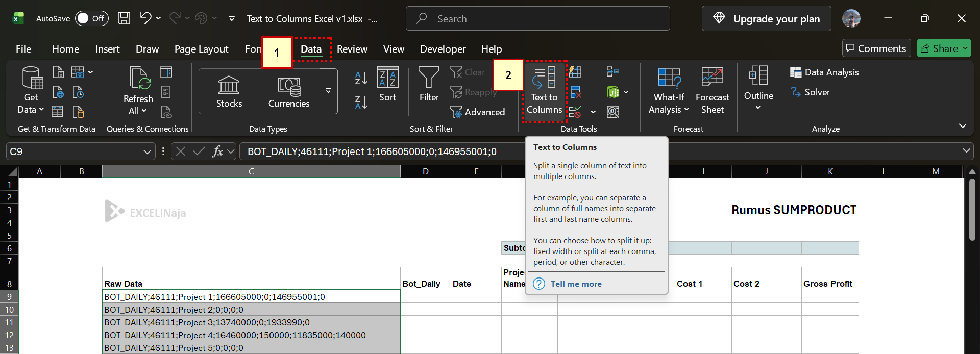Viewport: 980px width, 354px height.
Task: Click Tell me more link
Action: 576,284
